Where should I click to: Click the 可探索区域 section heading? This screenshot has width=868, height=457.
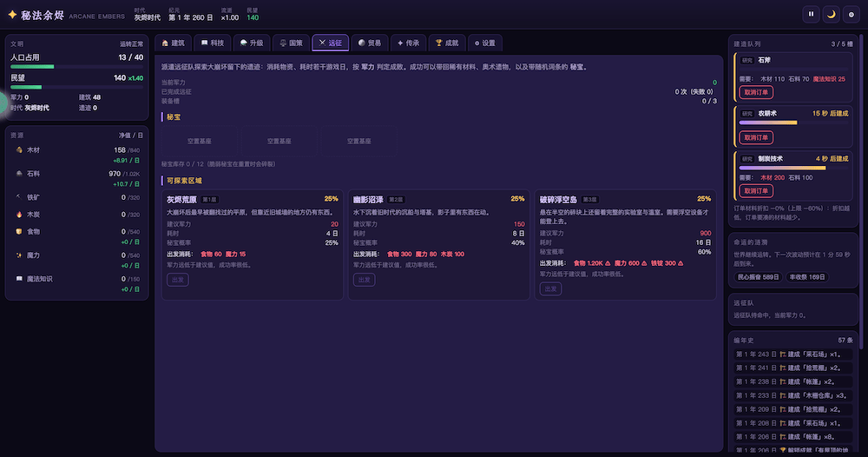184,181
